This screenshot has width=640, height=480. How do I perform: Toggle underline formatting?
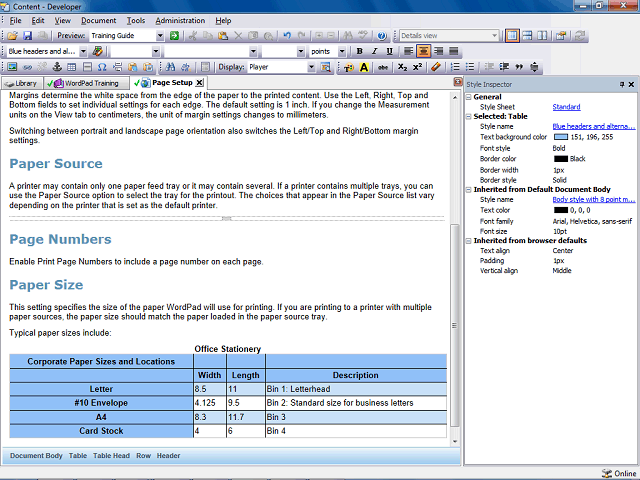pyautogui.click(x=390, y=51)
